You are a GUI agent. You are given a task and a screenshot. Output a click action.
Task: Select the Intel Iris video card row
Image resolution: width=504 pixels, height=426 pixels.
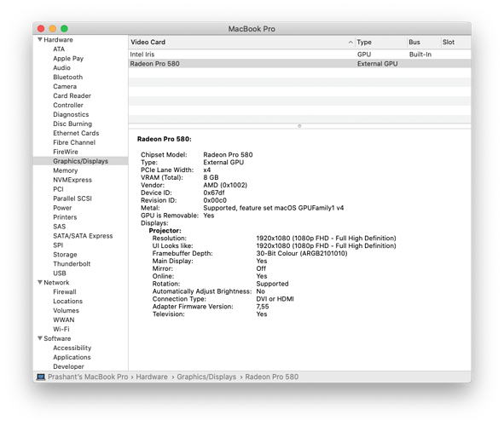click(x=299, y=55)
